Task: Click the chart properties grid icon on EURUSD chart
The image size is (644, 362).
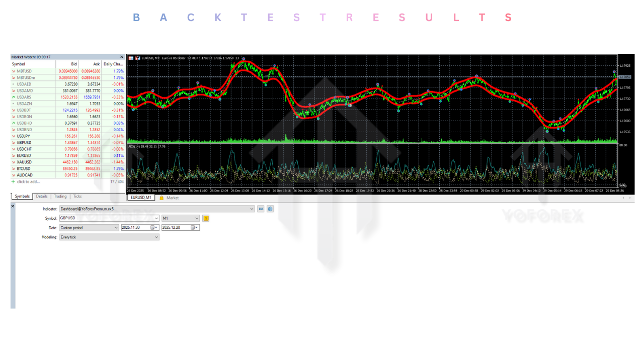Action: tap(131, 58)
